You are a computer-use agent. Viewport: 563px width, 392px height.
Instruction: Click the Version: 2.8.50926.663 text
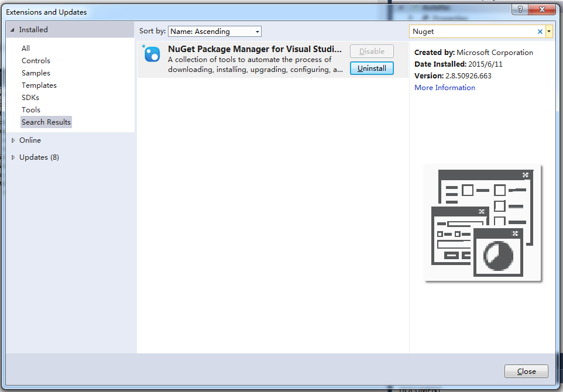pyautogui.click(x=453, y=75)
